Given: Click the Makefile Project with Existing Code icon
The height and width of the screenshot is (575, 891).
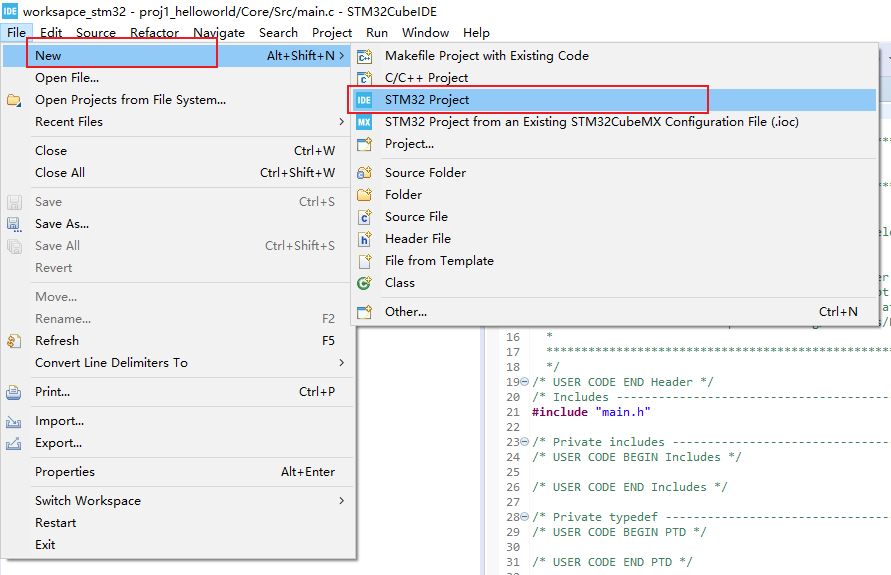Looking at the screenshot, I should pyautogui.click(x=364, y=56).
